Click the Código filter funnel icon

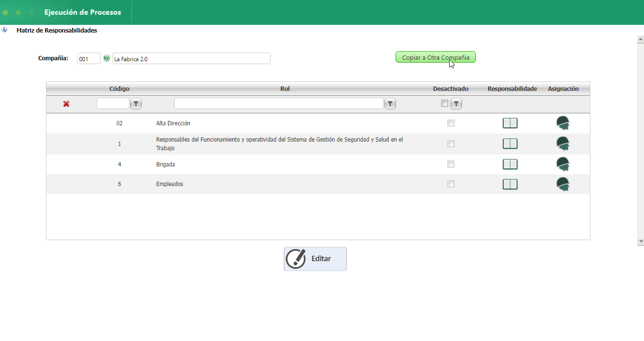coord(136,104)
